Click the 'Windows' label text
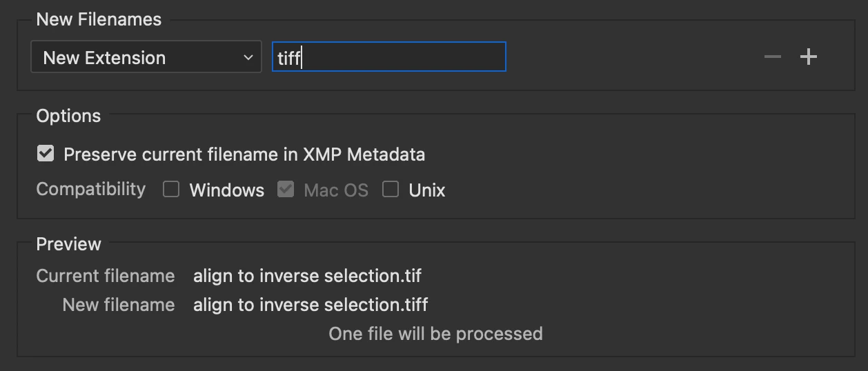 (x=226, y=190)
